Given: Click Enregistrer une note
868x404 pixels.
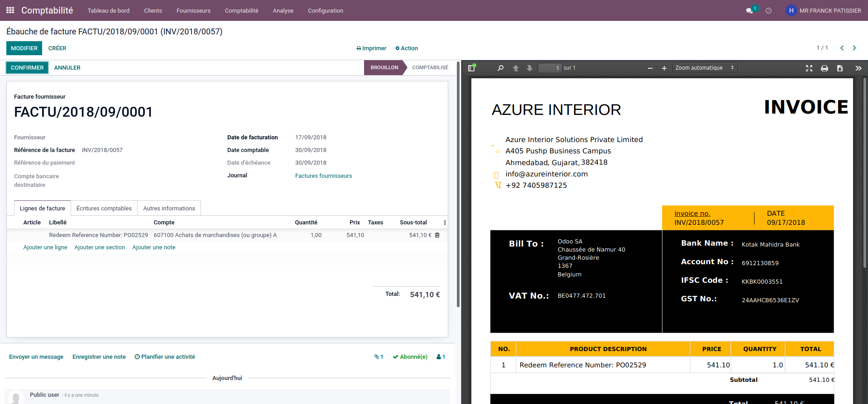Looking at the screenshot, I should [x=99, y=357].
